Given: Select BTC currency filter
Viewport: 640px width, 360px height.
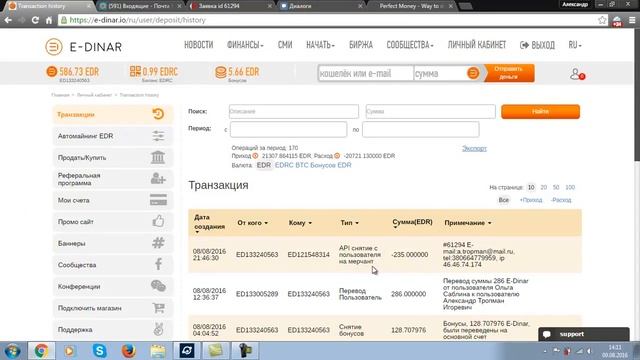Looking at the screenshot, I should point(302,165).
